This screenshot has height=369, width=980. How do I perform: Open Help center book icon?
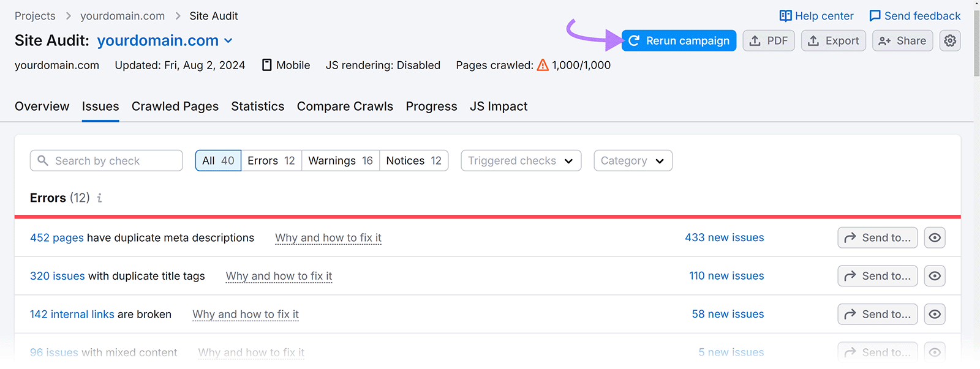pyautogui.click(x=785, y=16)
